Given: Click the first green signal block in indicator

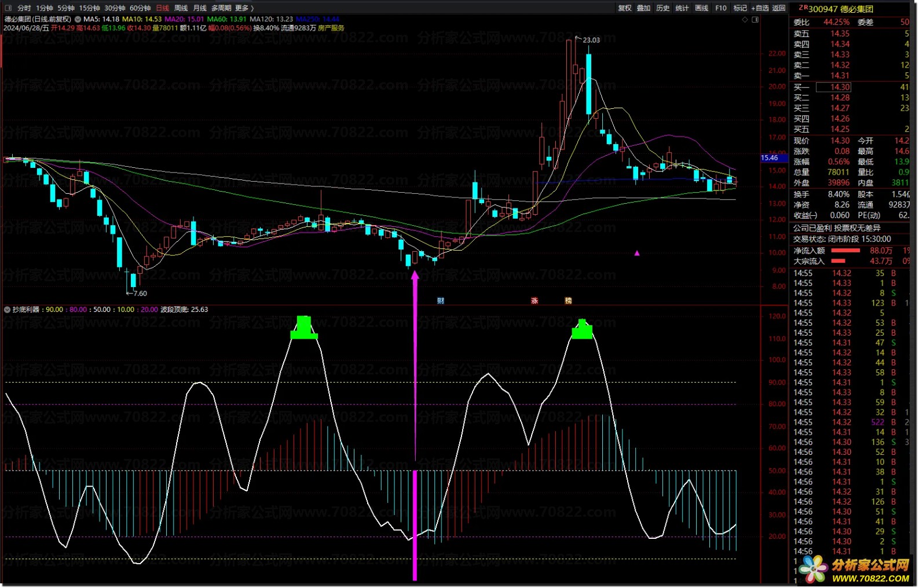Looking at the screenshot, I should (x=304, y=328).
